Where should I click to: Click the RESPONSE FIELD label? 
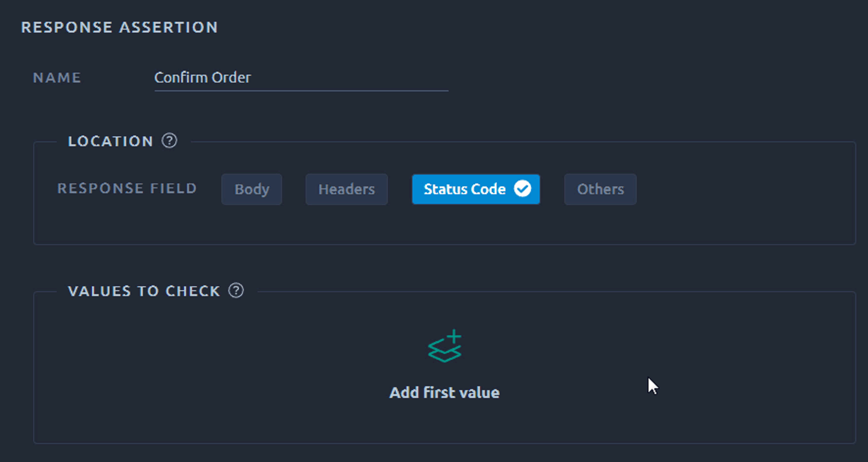coord(127,188)
